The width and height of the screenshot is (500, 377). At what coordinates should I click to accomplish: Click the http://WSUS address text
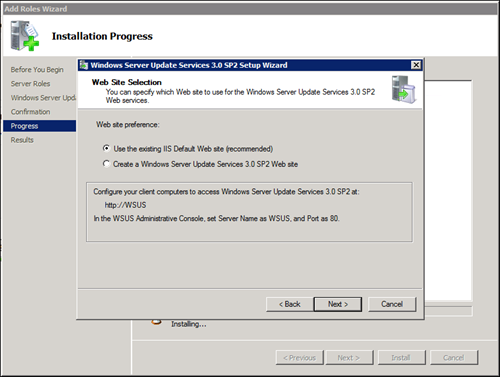click(x=125, y=205)
